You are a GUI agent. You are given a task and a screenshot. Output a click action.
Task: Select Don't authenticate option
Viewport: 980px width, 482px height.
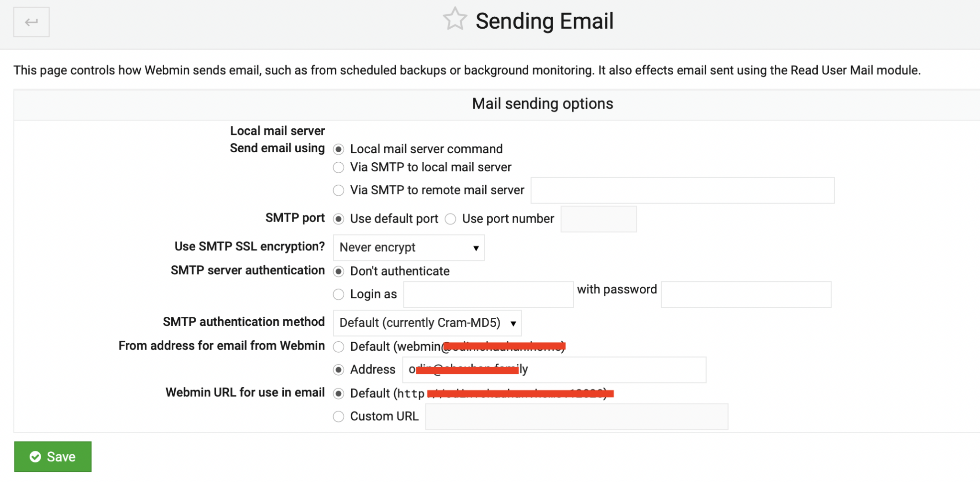(x=338, y=272)
